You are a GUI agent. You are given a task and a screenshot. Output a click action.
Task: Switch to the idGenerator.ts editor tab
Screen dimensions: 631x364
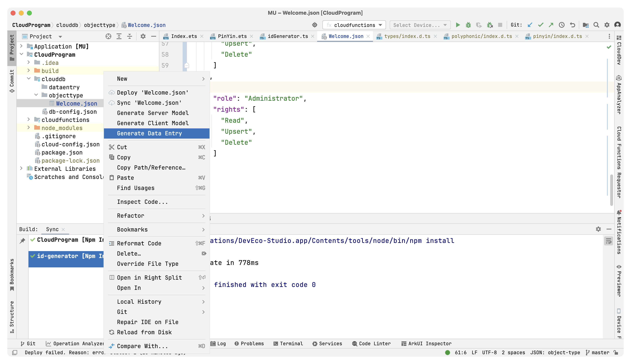click(288, 36)
